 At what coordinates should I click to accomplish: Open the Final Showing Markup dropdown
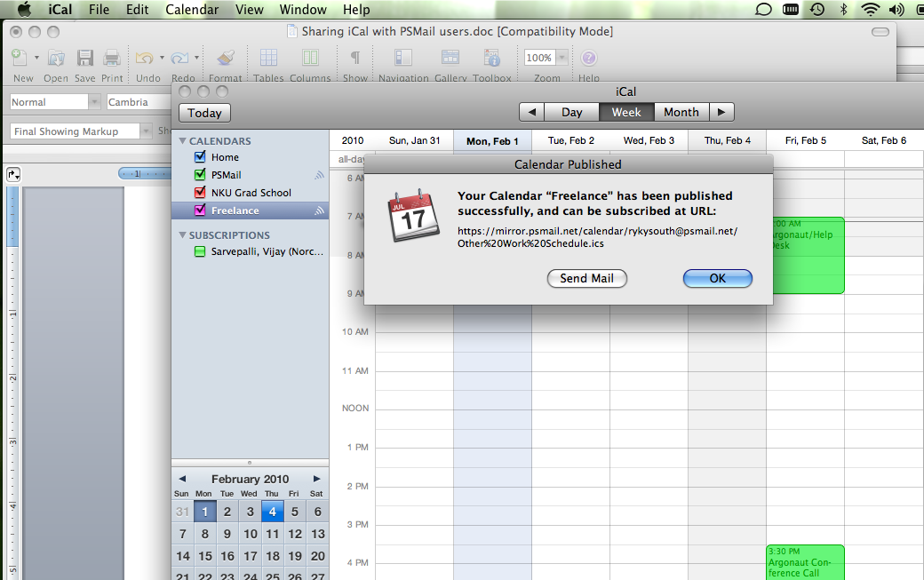click(146, 131)
